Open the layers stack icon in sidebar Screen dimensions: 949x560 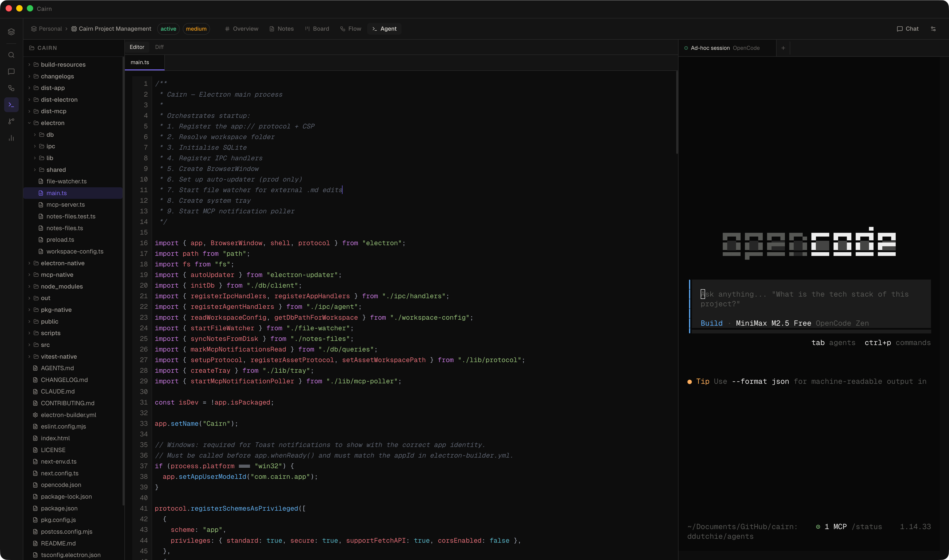pos(11,32)
